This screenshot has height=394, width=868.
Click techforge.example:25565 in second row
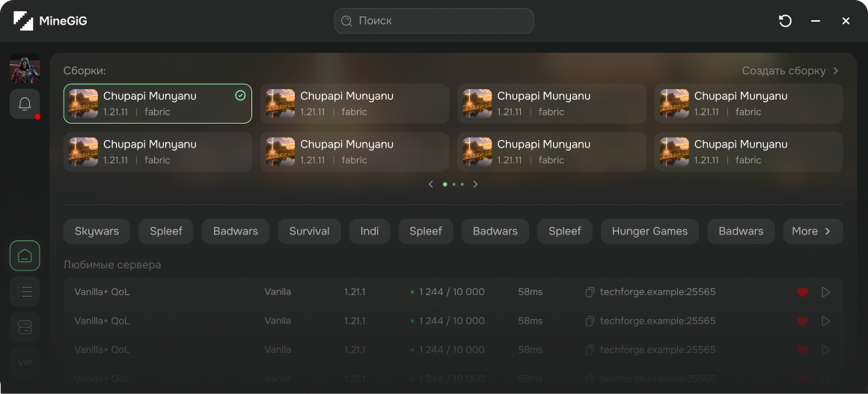(658, 321)
